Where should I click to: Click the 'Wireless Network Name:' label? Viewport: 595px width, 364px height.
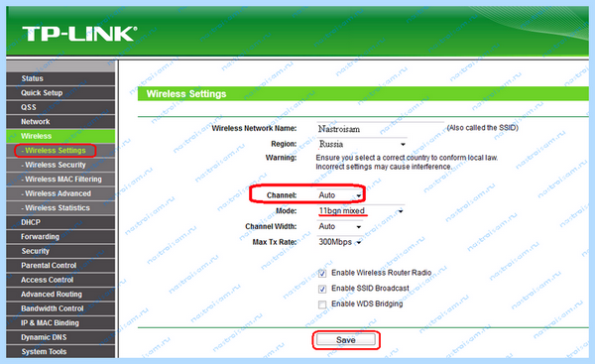click(254, 128)
